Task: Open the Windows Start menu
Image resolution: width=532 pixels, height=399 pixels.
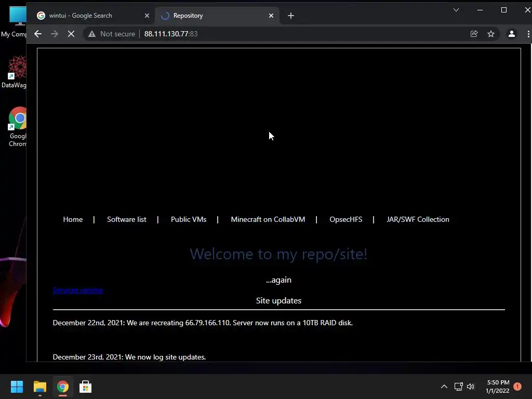Action: 17,387
